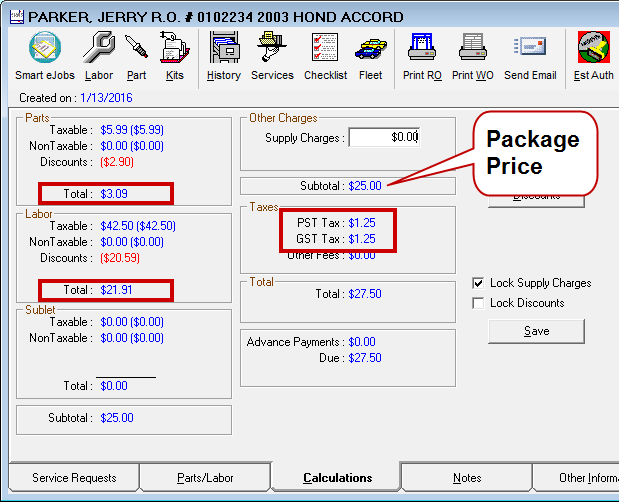Click the Save button
Image resolution: width=619 pixels, height=502 pixels.
[536, 331]
